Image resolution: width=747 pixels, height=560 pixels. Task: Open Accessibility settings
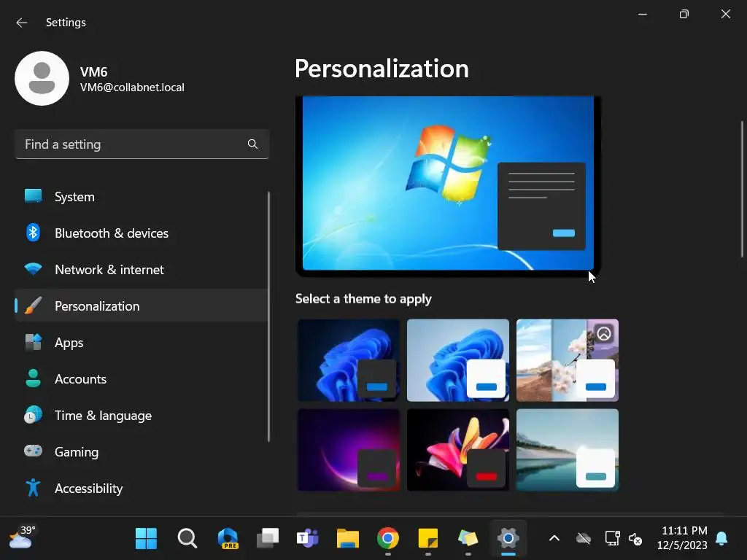[x=141, y=489]
